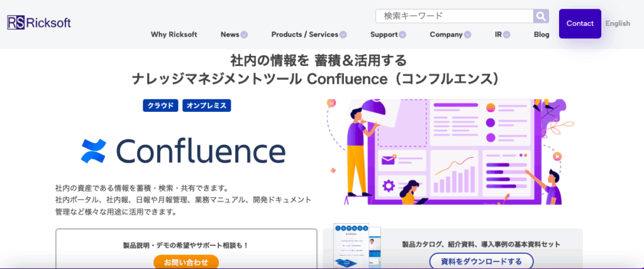Click the orange お問い合わせ button

pyautogui.click(x=186, y=262)
